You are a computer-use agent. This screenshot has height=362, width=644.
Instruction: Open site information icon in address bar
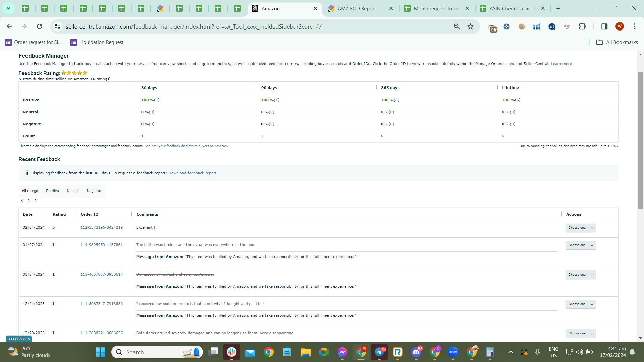[x=57, y=26]
